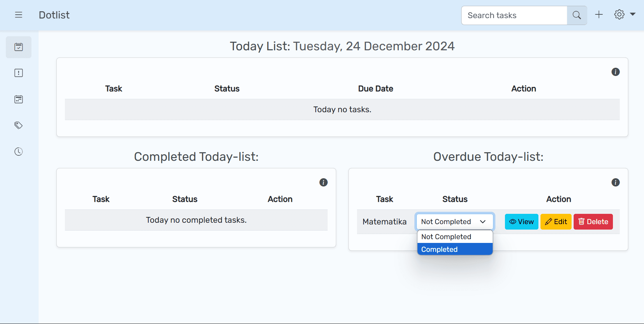Image resolution: width=644 pixels, height=324 pixels.
Task: Click the Today List info icon
Action: tap(615, 72)
